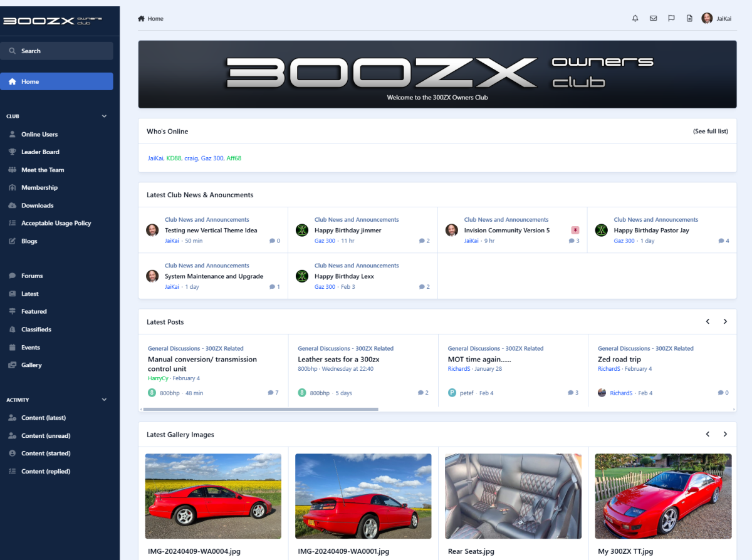Click the See full list link
752x560 pixels.
(x=710, y=132)
